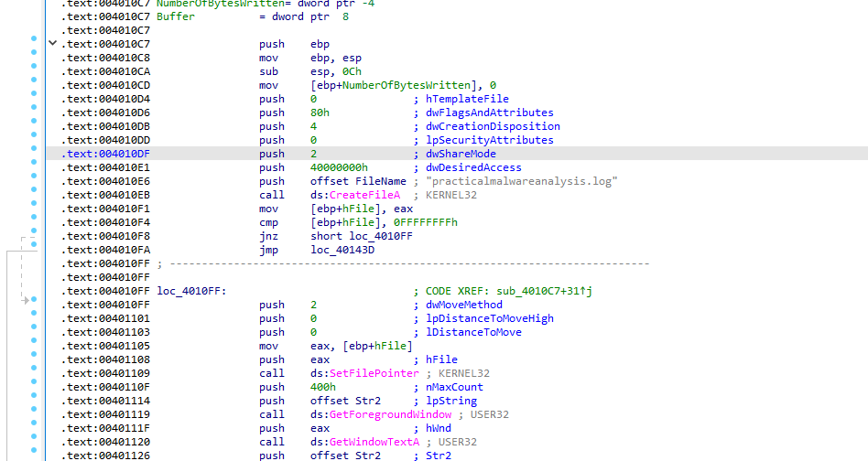Screen dimensions: 868x461
Task: Select the Buffer variable definition
Action: pyautogui.click(x=176, y=16)
